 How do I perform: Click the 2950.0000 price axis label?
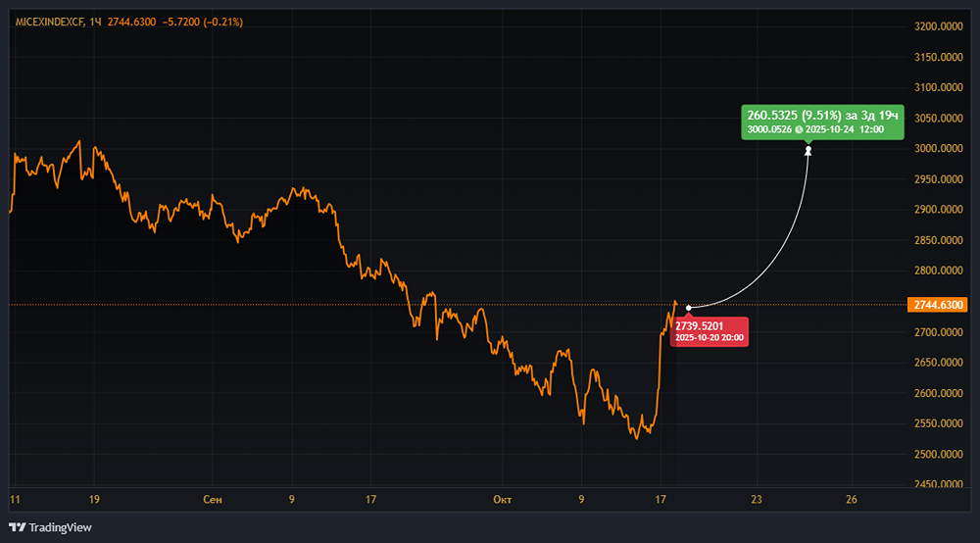(x=938, y=179)
